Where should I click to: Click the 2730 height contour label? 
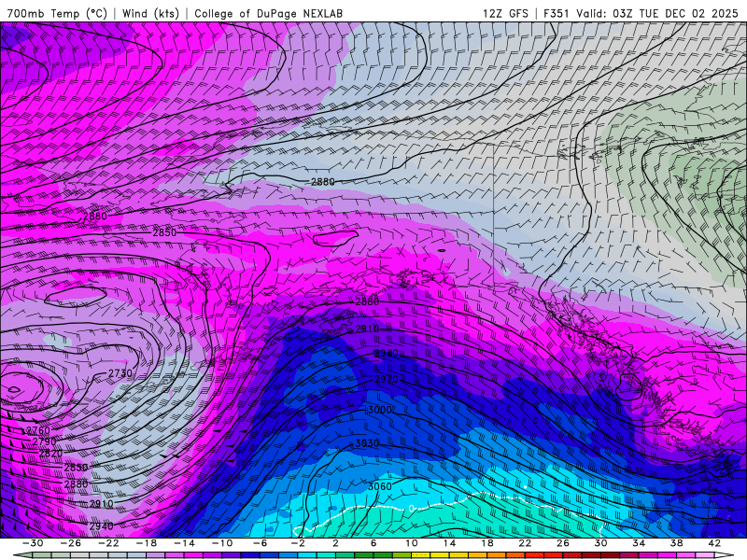tap(120, 373)
